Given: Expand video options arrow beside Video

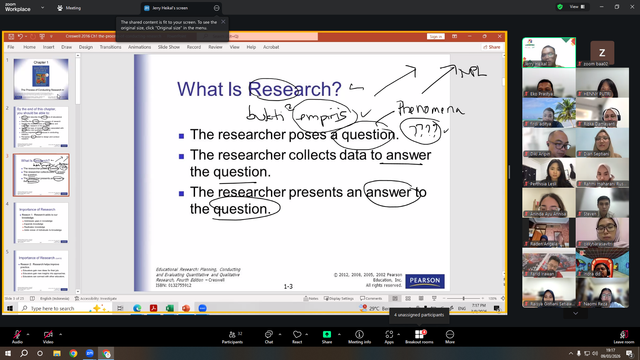Looking at the screenshot, I should tap(60, 334).
